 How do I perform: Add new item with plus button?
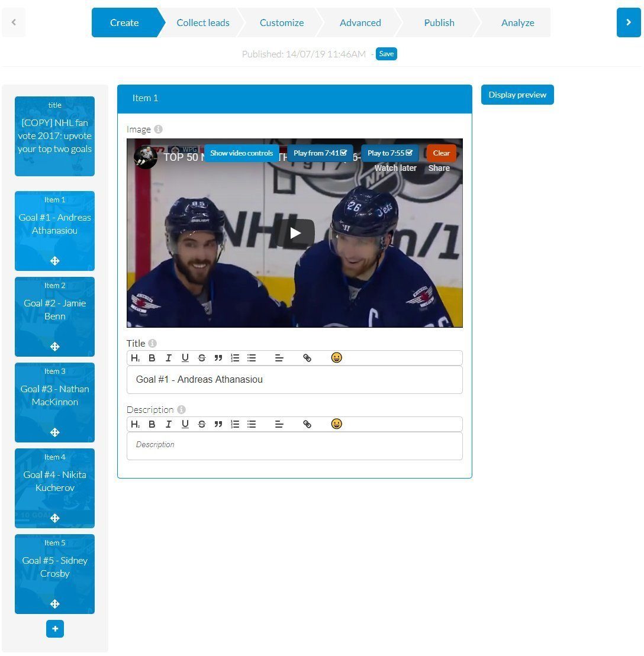pos(55,629)
